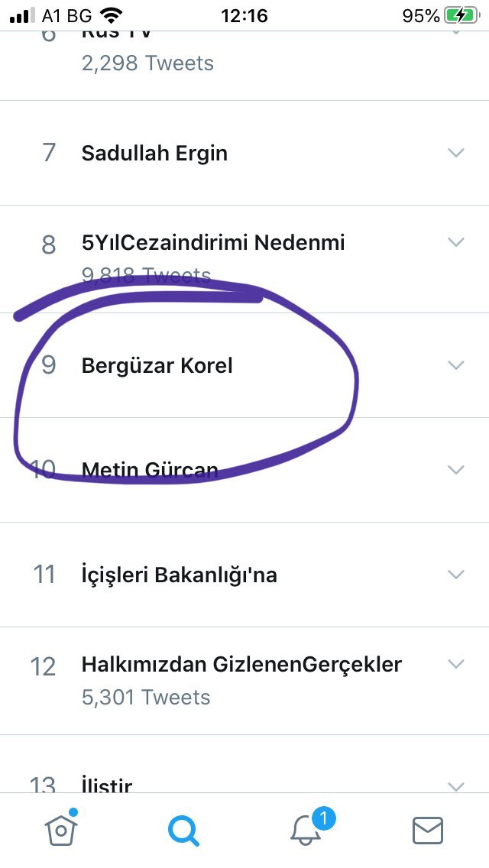The width and height of the screenshot is (489, 868).
Task: Open Halkımızdan GizlenenGerçekler trend
Action: pos(241,665)
